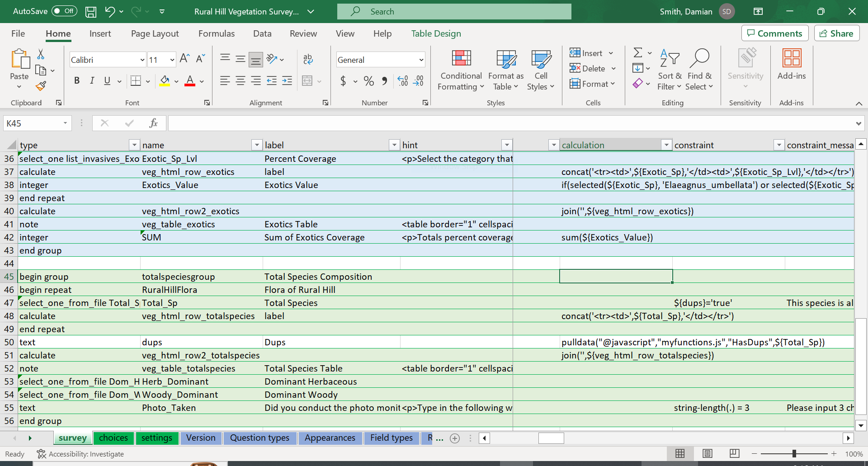Open the type column filter dropdown
868x466 pixels.
point(134,145)
